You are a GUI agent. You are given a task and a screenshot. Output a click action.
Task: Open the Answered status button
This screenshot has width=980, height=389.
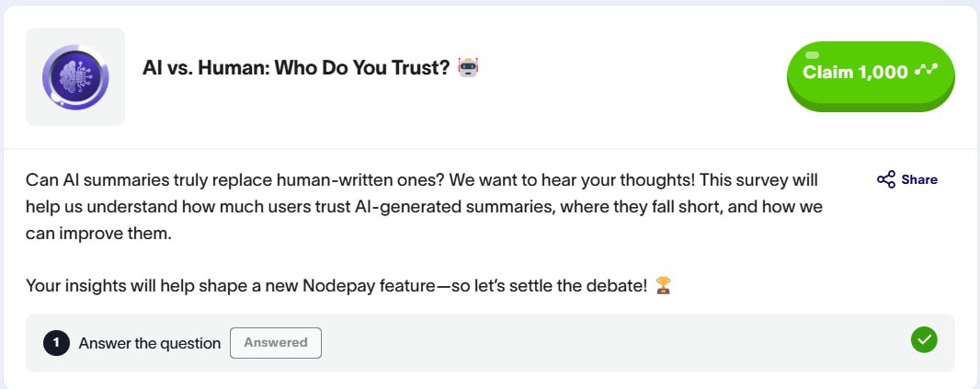click(276, 343)
